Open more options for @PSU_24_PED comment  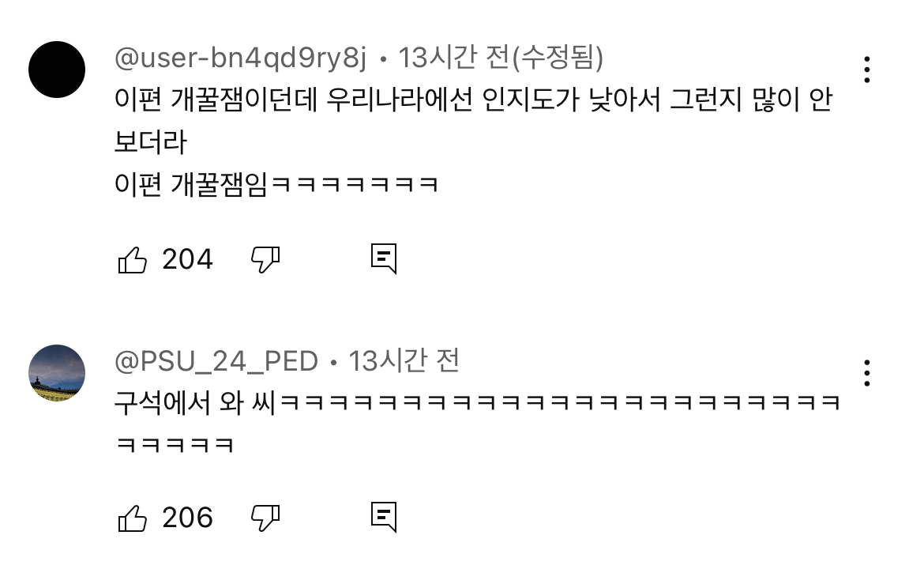[867, 373]
